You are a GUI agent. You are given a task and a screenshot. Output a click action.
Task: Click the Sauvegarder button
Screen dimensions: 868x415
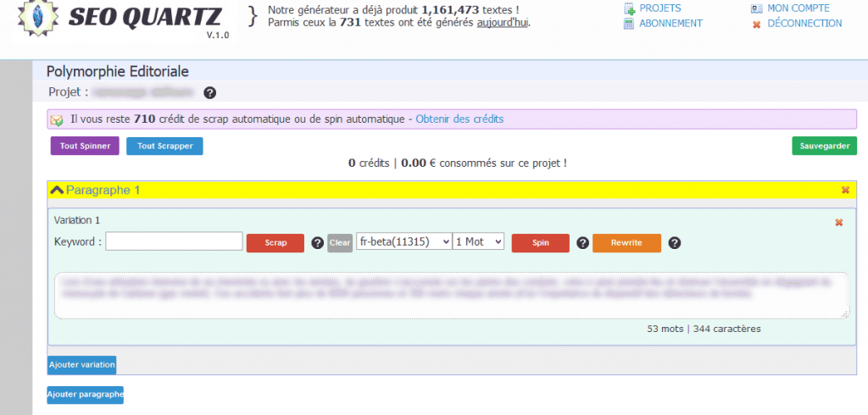point(824,146)
